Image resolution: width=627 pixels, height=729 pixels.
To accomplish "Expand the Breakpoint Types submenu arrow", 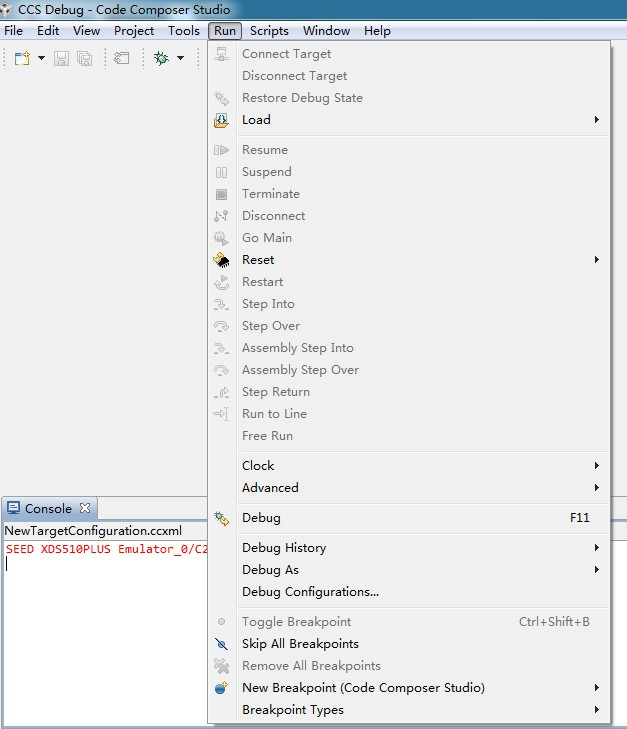I will [x=597, y=709].
